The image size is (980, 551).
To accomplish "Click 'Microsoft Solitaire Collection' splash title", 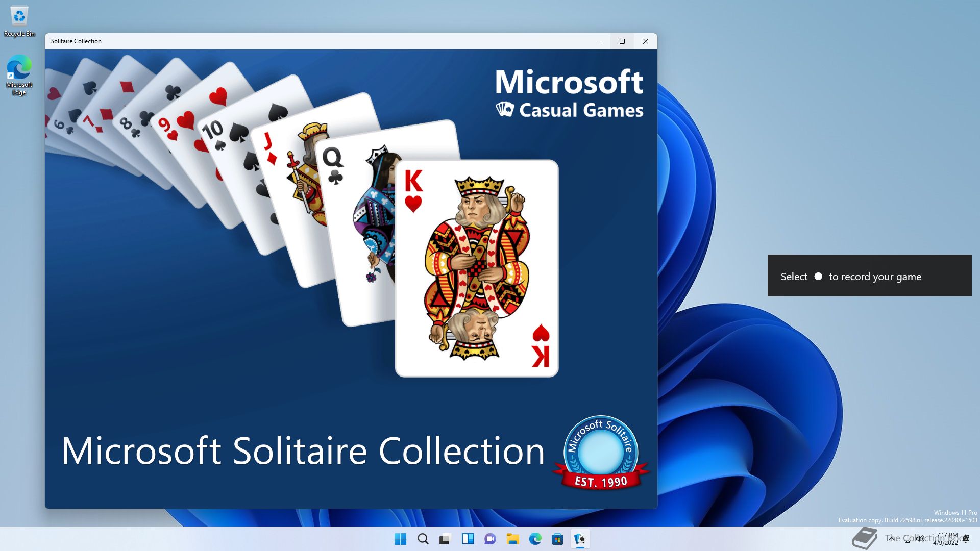I will pyautogui.click(x=303, y=451).
